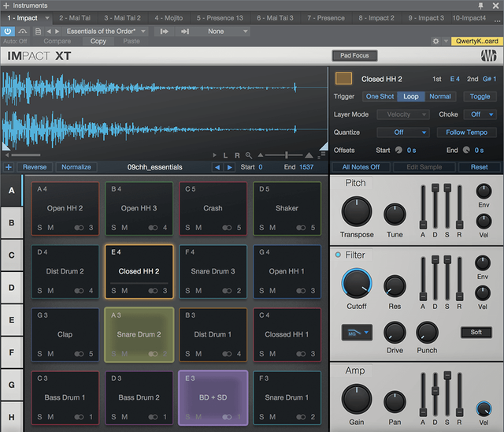Open the Quantize dropdown

tap(402, 132)
